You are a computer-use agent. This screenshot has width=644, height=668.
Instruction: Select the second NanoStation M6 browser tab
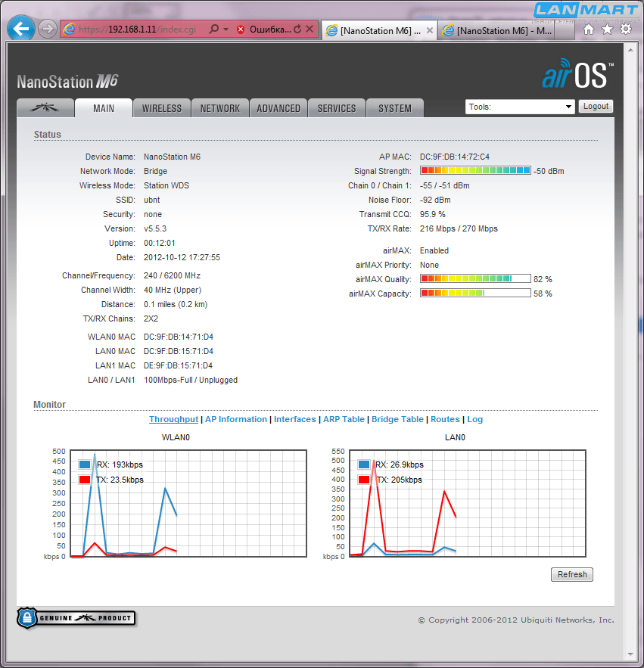click(x=497, y=31)
